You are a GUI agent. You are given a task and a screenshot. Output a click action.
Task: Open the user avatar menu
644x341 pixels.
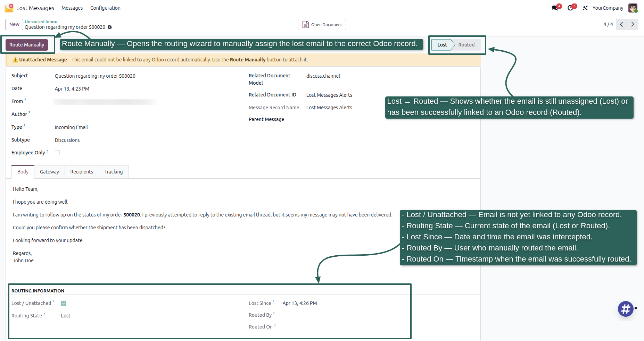point(633,8)
